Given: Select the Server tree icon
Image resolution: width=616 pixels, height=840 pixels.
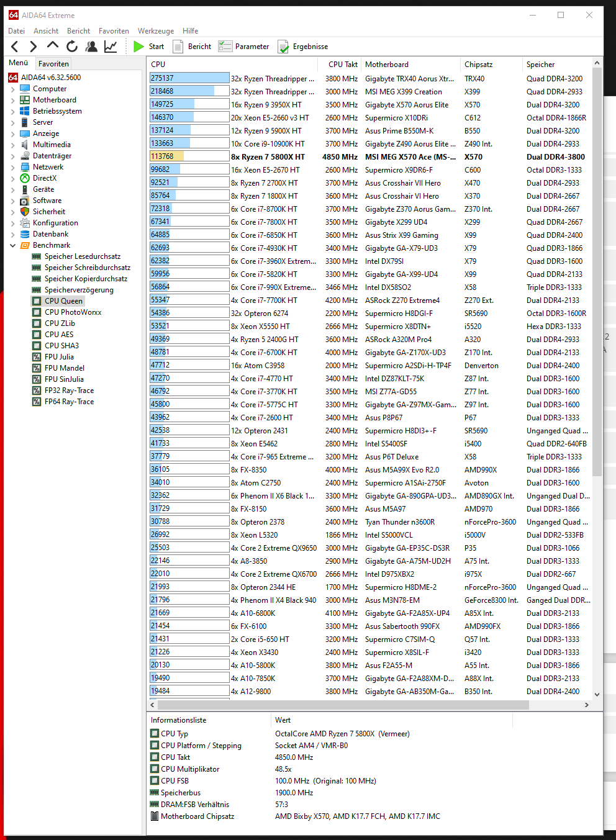Looking at the screenshot, I should pyautogui.click(x=25, y=122).
